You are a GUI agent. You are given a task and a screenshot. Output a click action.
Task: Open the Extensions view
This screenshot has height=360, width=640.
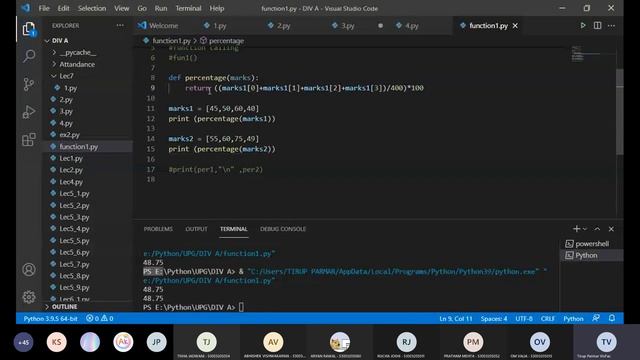[29, 140]
